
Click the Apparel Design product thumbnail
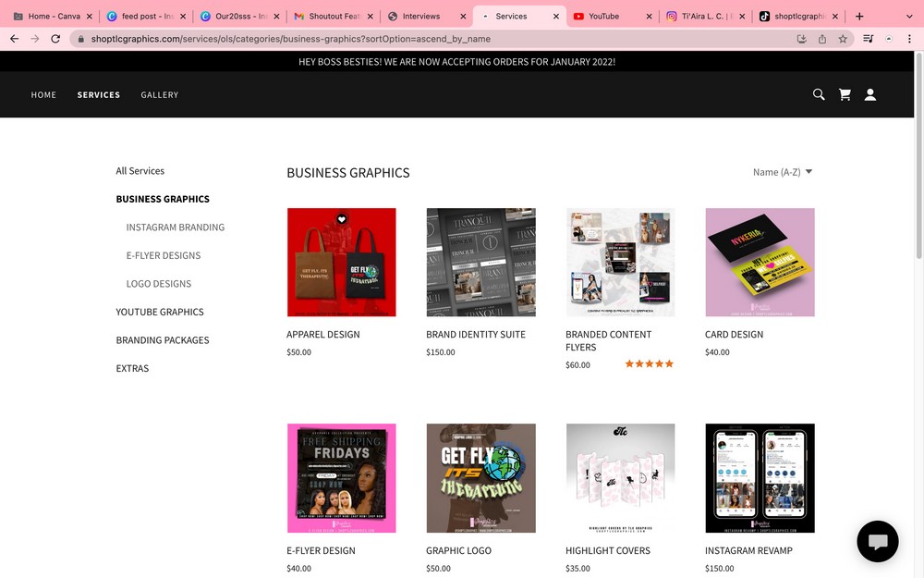click(x=341, y=262)
